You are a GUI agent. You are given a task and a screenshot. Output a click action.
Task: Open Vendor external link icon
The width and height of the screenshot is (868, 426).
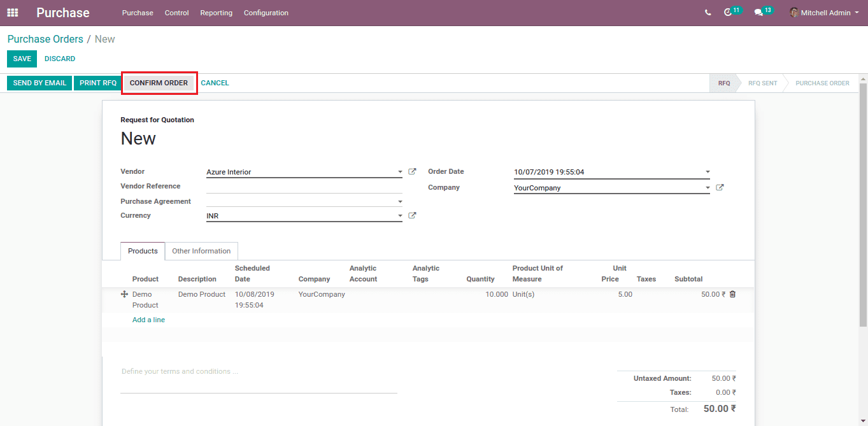[412, 172]
